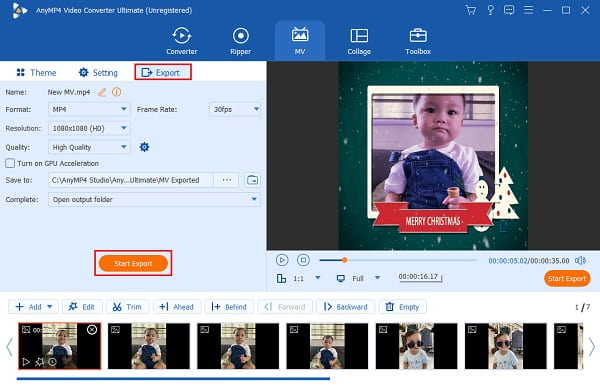Click Start Export button under the preview
Viewport: 600px width, 388px height.
[x=567, y=279]
